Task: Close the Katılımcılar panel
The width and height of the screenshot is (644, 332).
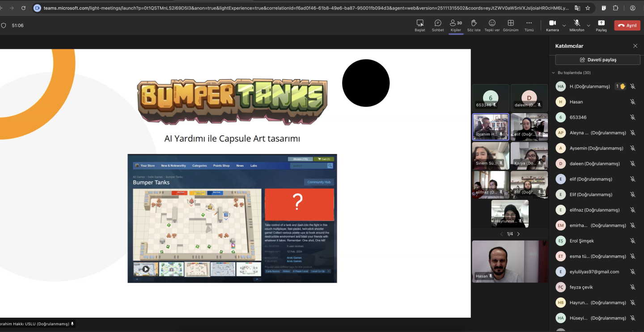Action: tap(635, 46)
